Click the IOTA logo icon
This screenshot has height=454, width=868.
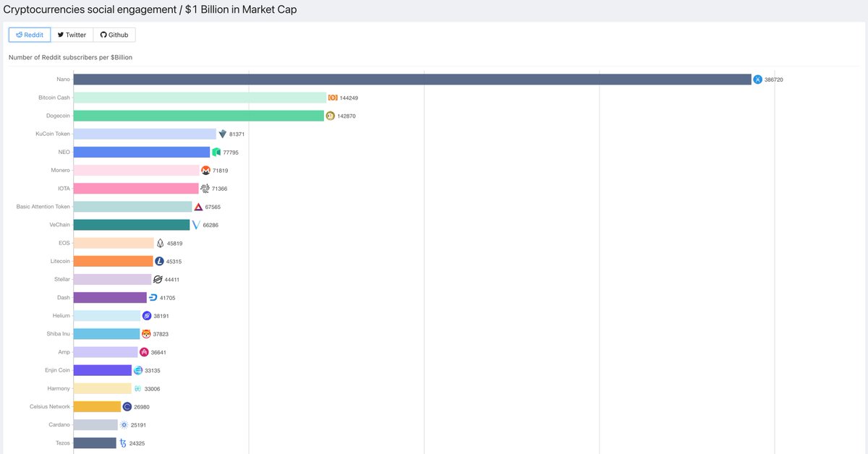point(205,189)
